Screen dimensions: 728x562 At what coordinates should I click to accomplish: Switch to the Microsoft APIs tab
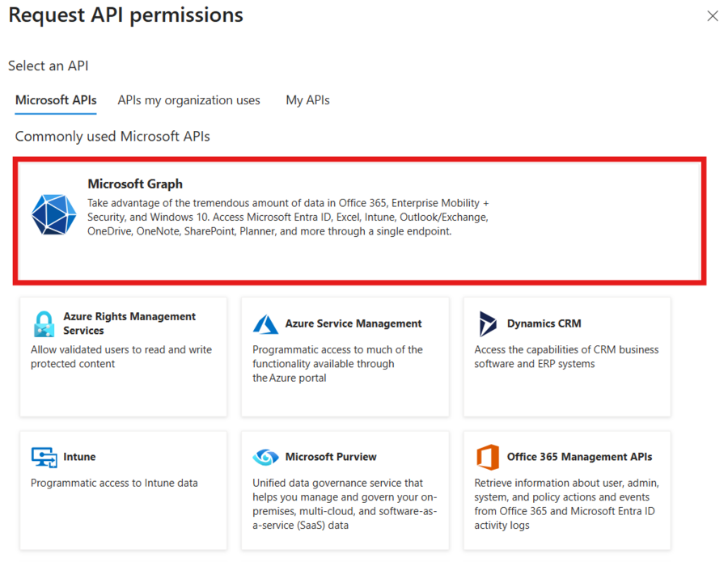point(56,100)
